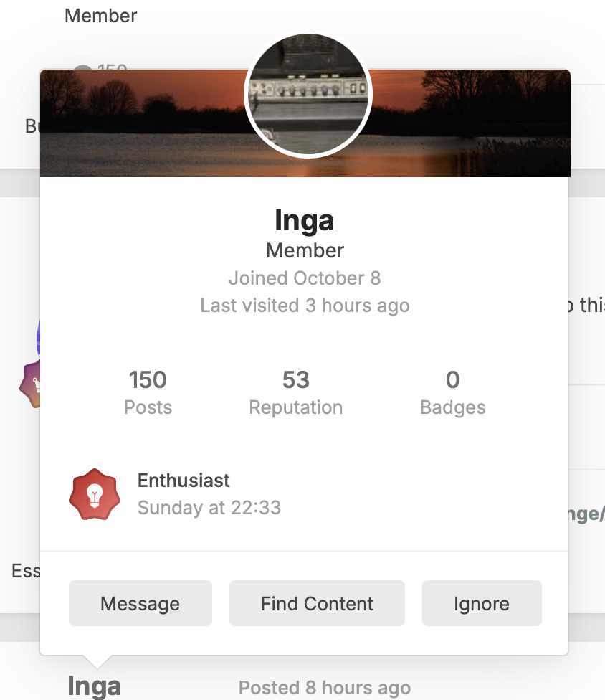View Inga's 150 Posts count
605x700 pixels.
pos(148,392)
